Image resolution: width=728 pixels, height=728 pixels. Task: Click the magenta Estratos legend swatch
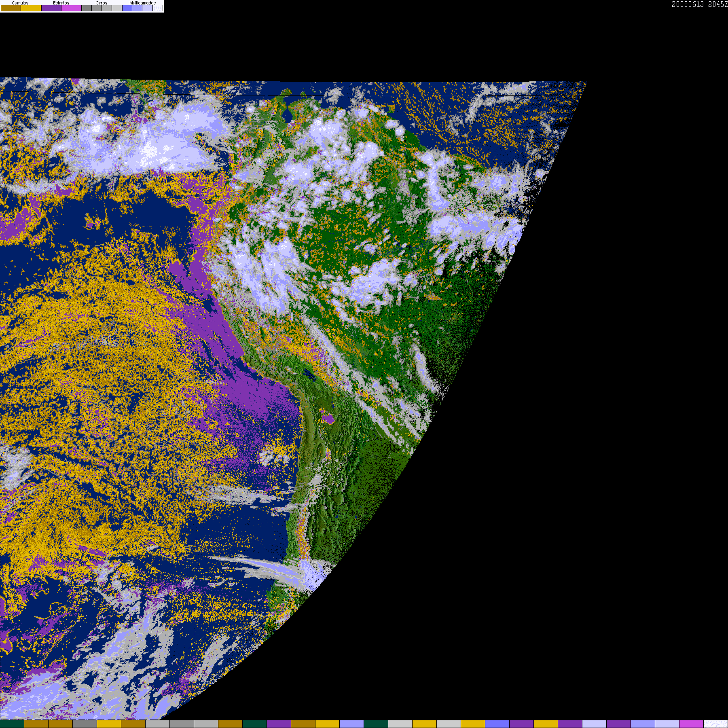tap(72, 8)
